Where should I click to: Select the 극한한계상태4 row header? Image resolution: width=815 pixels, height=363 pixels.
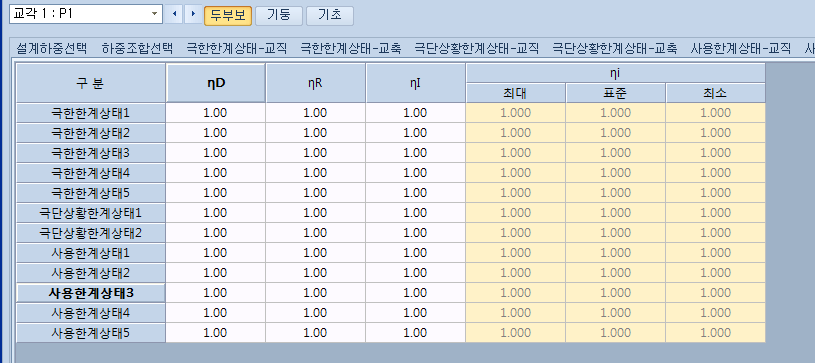(x=91, y=173)
